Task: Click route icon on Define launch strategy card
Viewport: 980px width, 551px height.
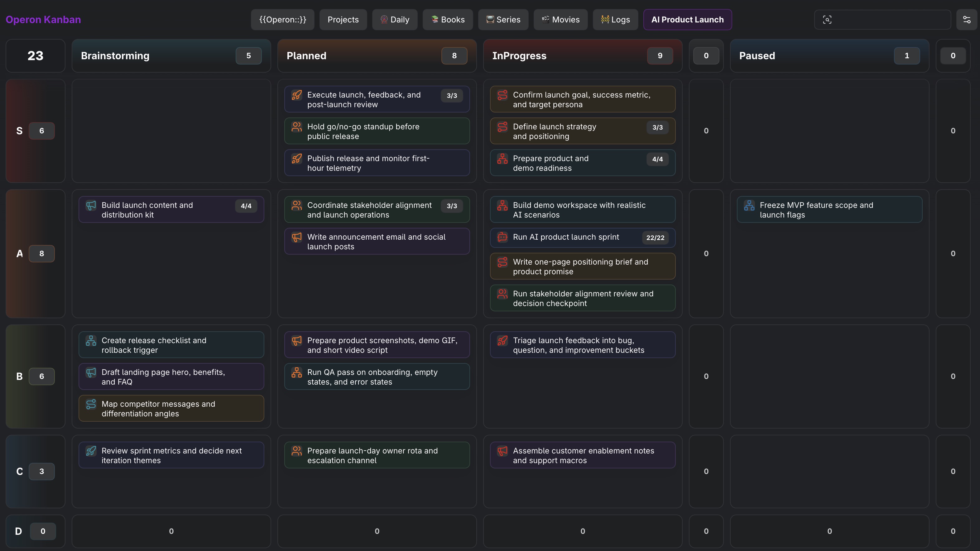Action: (502, 127)
